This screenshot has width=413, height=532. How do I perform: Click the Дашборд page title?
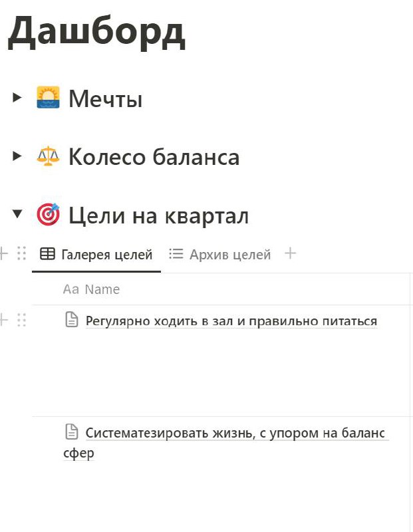tap(96, 33)
